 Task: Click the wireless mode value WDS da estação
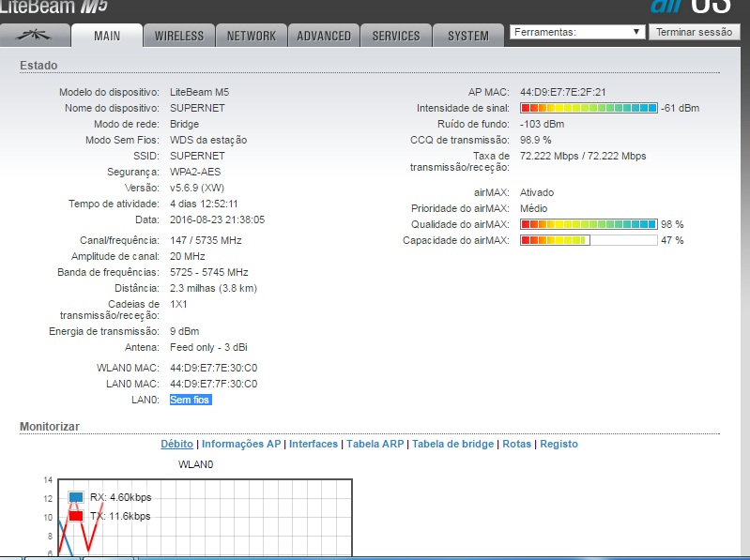(x=208, y=140)
